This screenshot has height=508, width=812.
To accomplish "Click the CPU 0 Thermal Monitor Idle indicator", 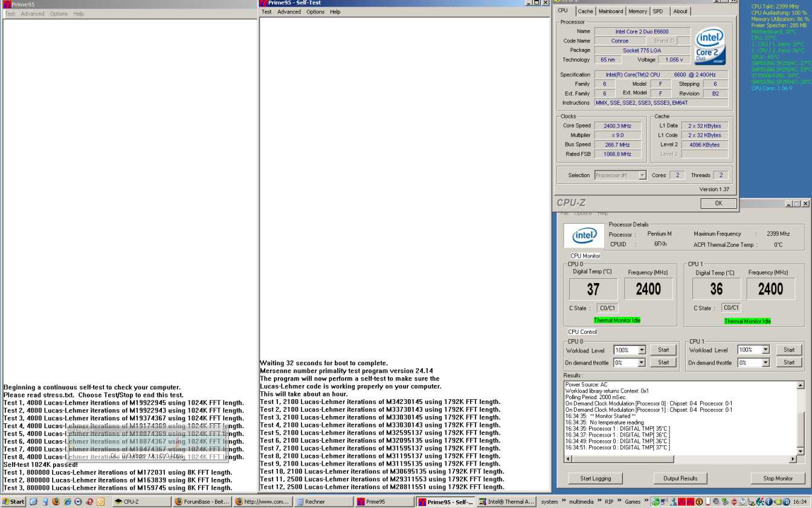I will tap(617, 321).
